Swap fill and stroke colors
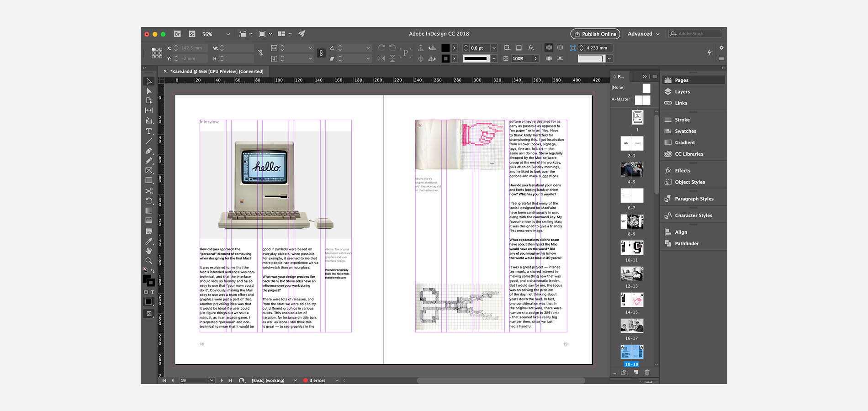 point(153,271)
